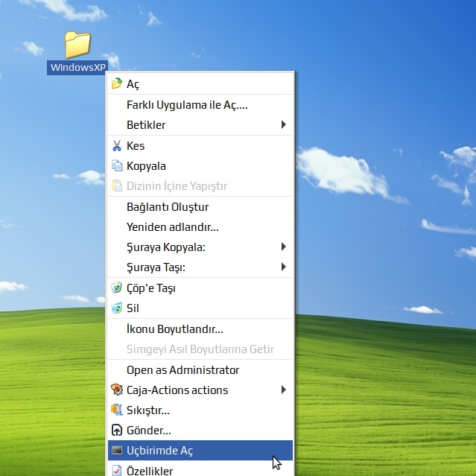Click the terminal icon for Uçbirimde Aç
Image resolution: width=476 pixels, height=476 pixels.
(117, 450)
